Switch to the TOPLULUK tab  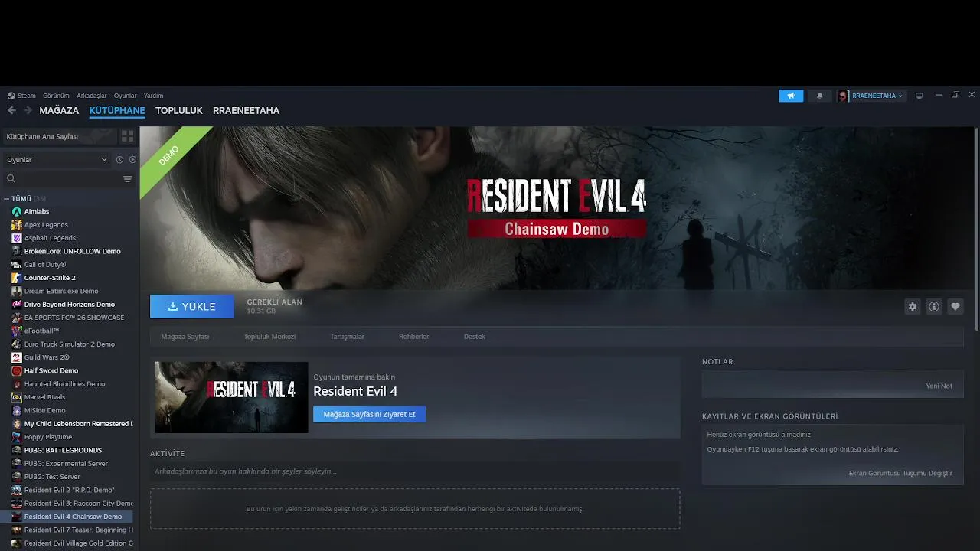click(x=179, y=110)
